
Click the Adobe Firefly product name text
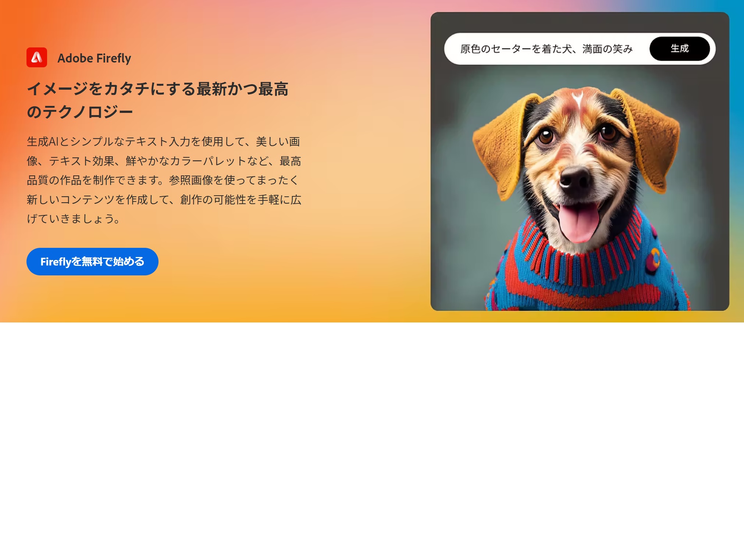(x=94, y=58)
